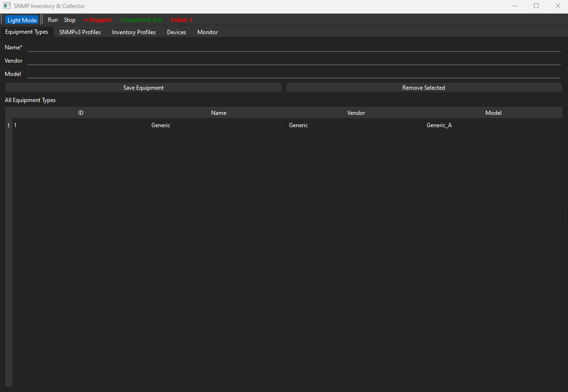
Task: Switch to the SNMPv3 Profiles tab
Action: 80,32
